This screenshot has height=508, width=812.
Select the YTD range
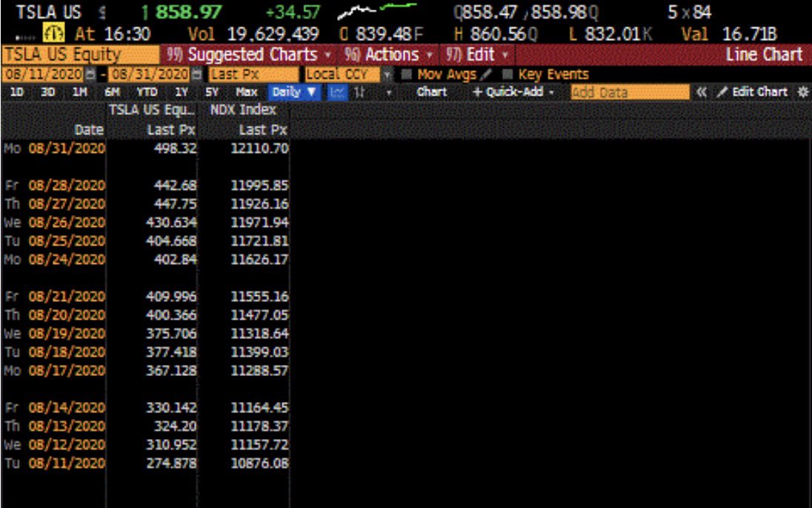click(x=147, y=92)
